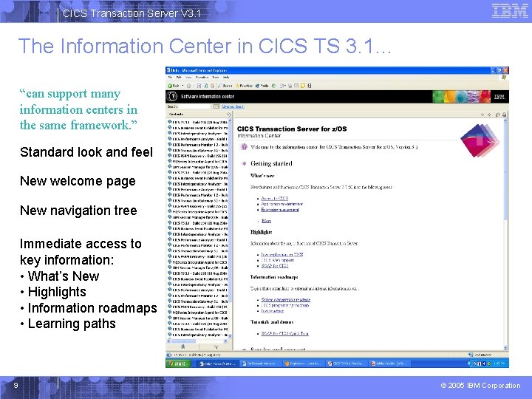Click the content pane print icon
The width and height of the screenshot is (532, 399).
coord(505,115)
